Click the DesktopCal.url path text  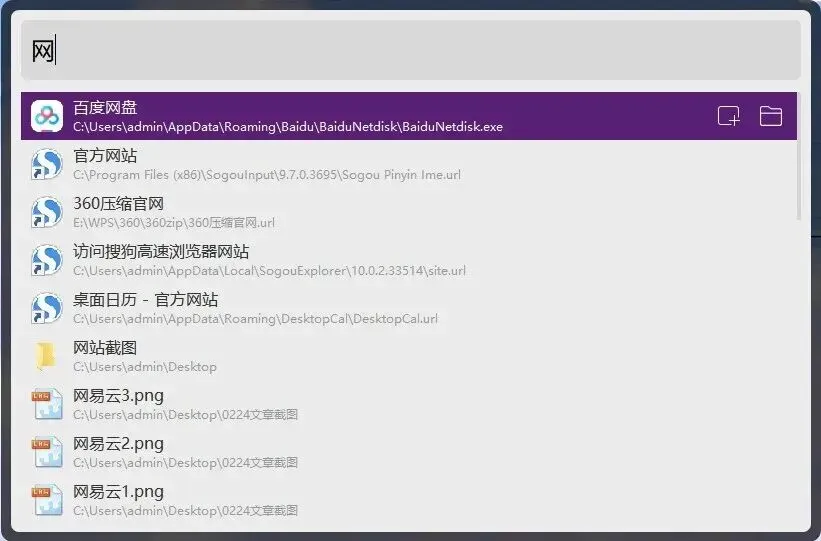click(x=256, y=318)
